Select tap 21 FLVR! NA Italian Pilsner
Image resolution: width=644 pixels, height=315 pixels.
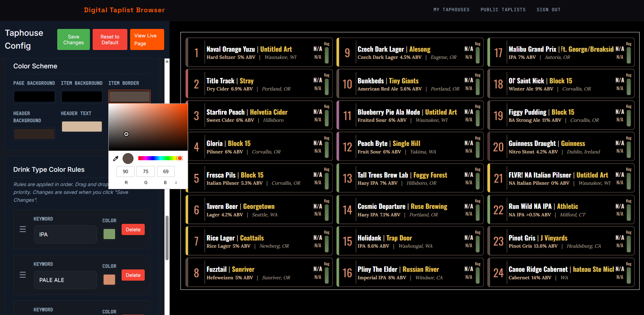click(x=561, y=178)
